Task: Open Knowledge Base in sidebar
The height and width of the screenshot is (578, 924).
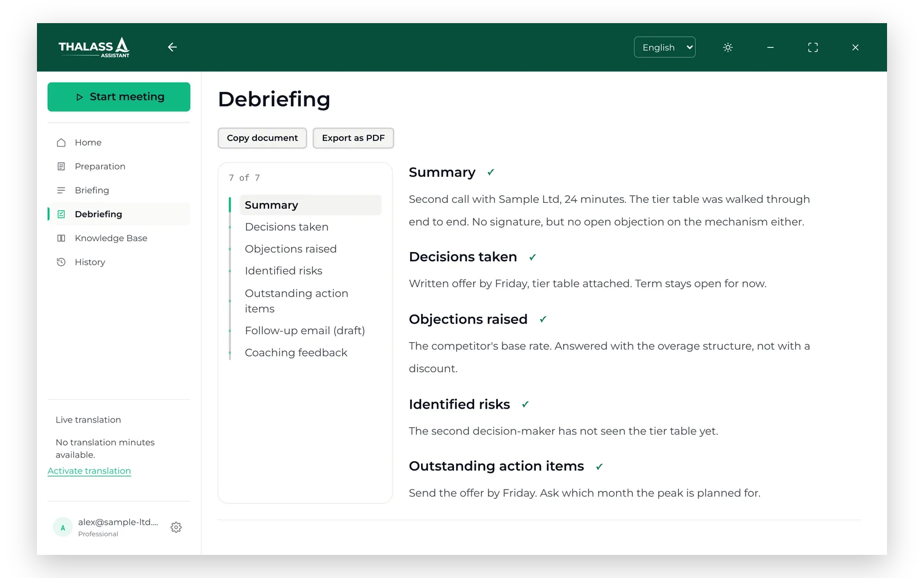Action: [x=119, y=238]
